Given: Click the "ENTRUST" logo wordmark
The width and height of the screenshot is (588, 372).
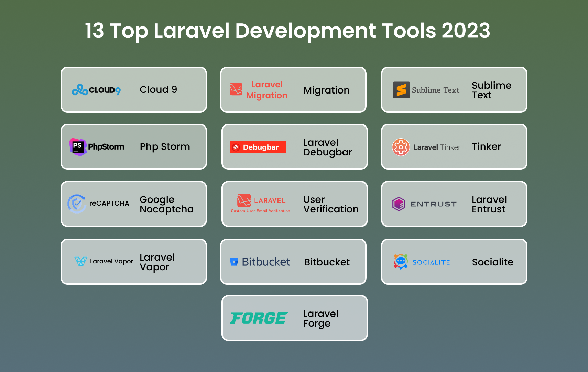Looking at the screenshot, I should [x=433, y=204].
